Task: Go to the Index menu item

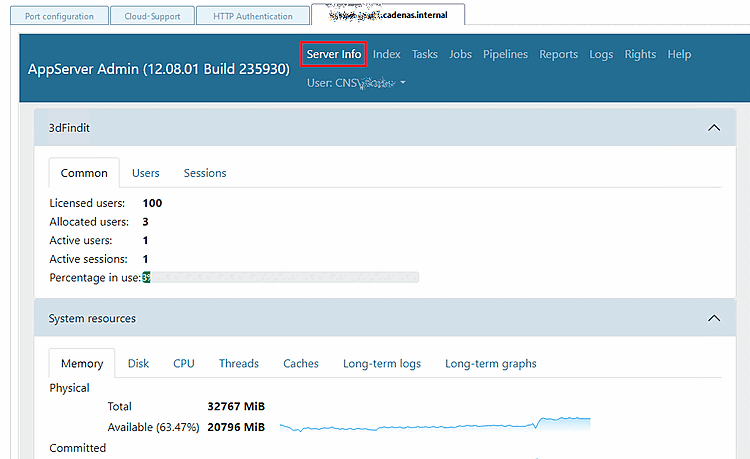Action: [x=386, y=54]
